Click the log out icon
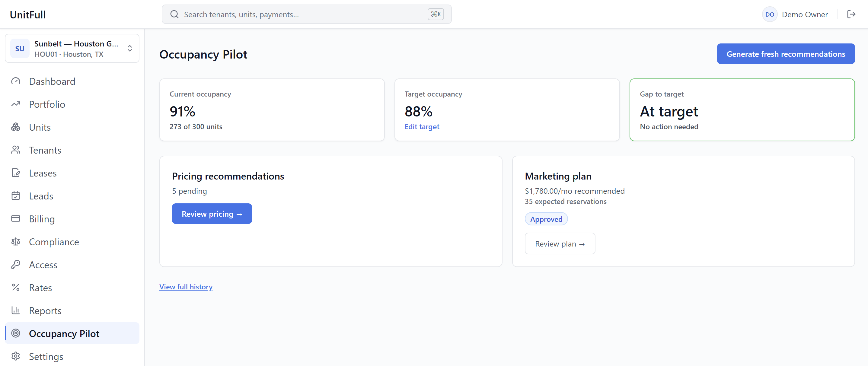The image size is (868, 366). [851, 14]
